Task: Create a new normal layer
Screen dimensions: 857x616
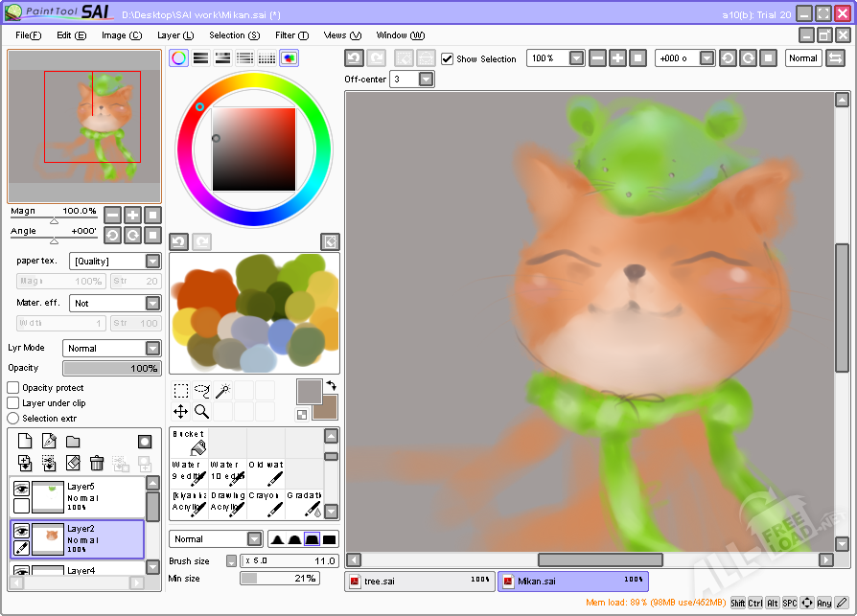Action: coord(25,441)
